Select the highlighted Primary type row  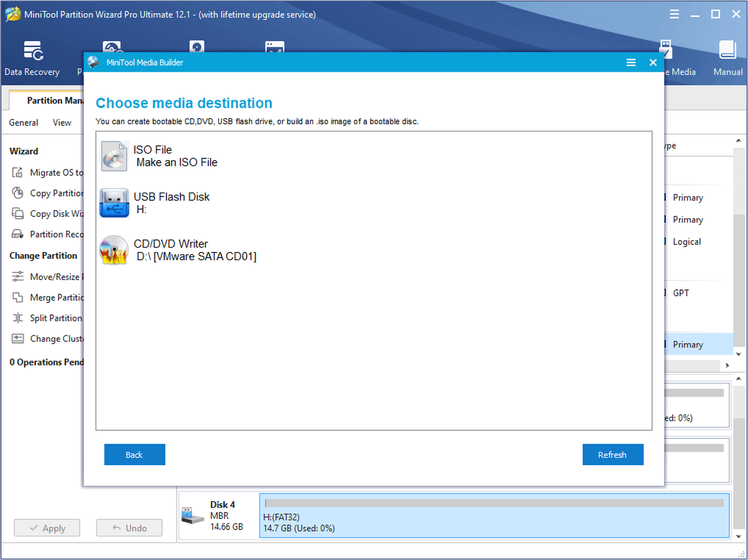tap(699, 344)
